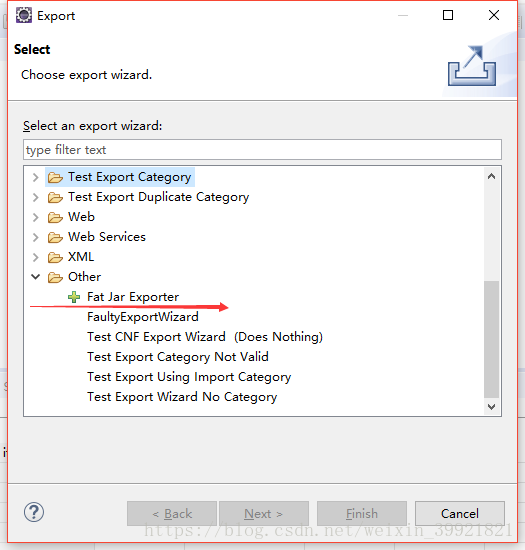Close the Export dialog with X

(x=494, y=15)
